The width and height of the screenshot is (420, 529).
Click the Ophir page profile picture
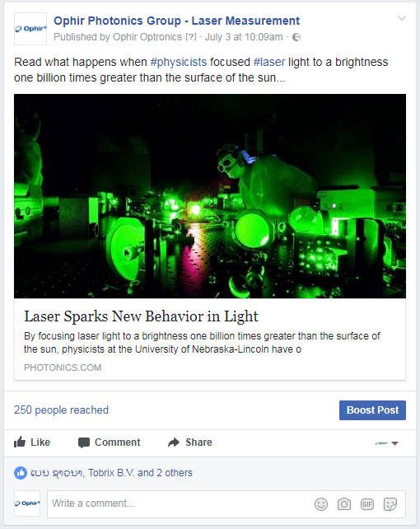coord(30,29)
